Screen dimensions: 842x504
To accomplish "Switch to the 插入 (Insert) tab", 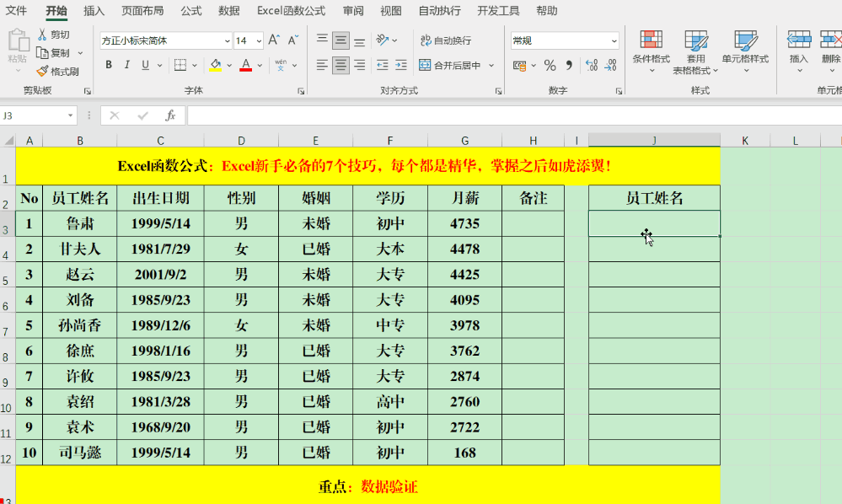I will pyautogui.click(x=94, y=11).
